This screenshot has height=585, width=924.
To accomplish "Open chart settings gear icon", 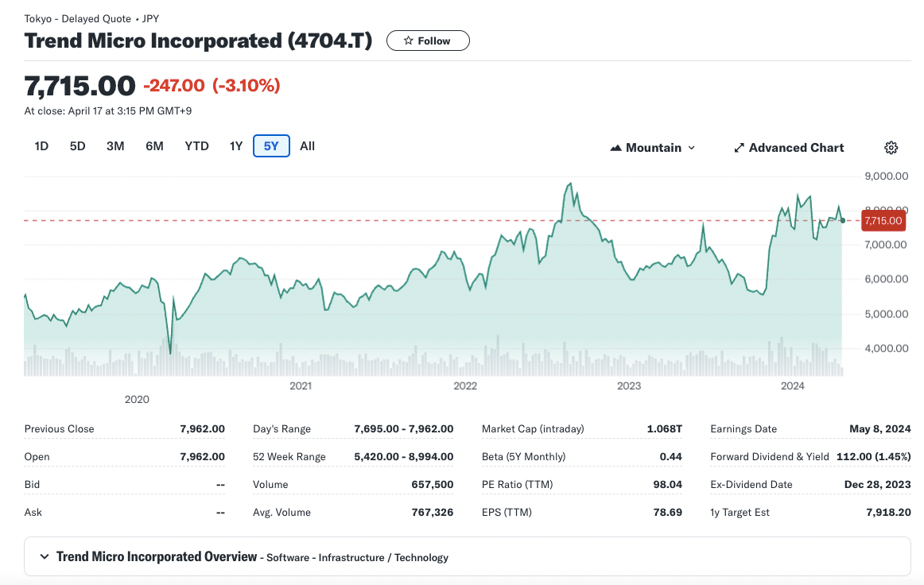I will pyautogui.click(x=891, y=148).
